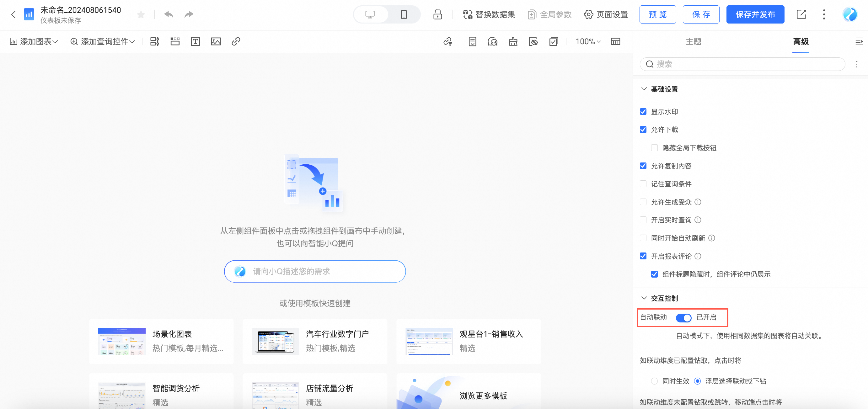The image size is (868, 409).
Task: Turn off the 自动联动 switch
Action: (x=683, y=317)
